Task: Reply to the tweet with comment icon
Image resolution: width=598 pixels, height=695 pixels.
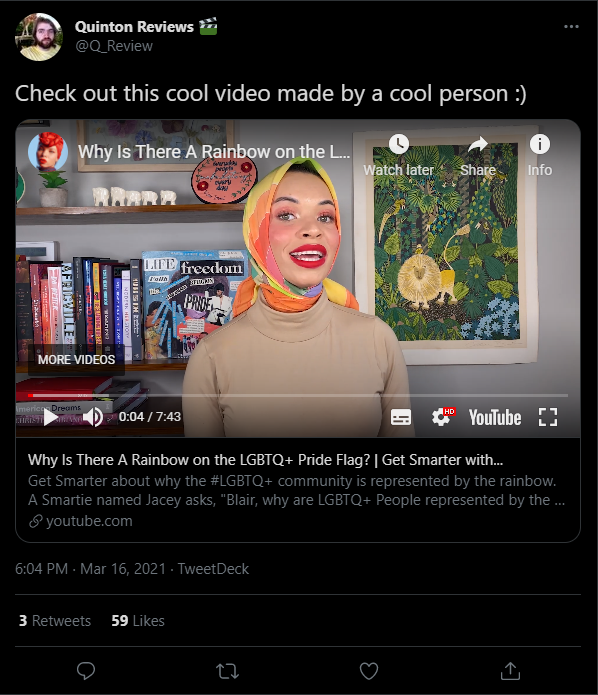Action: (86, 671)
